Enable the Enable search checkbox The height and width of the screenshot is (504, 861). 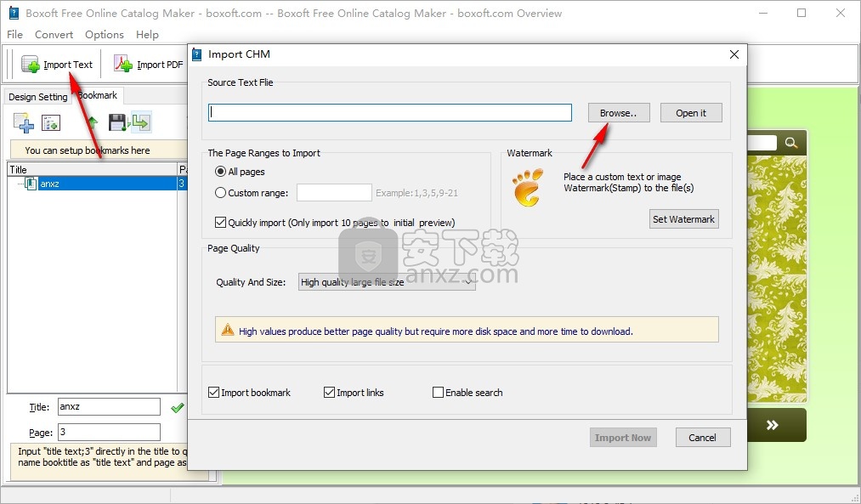(x=438, y=393)
